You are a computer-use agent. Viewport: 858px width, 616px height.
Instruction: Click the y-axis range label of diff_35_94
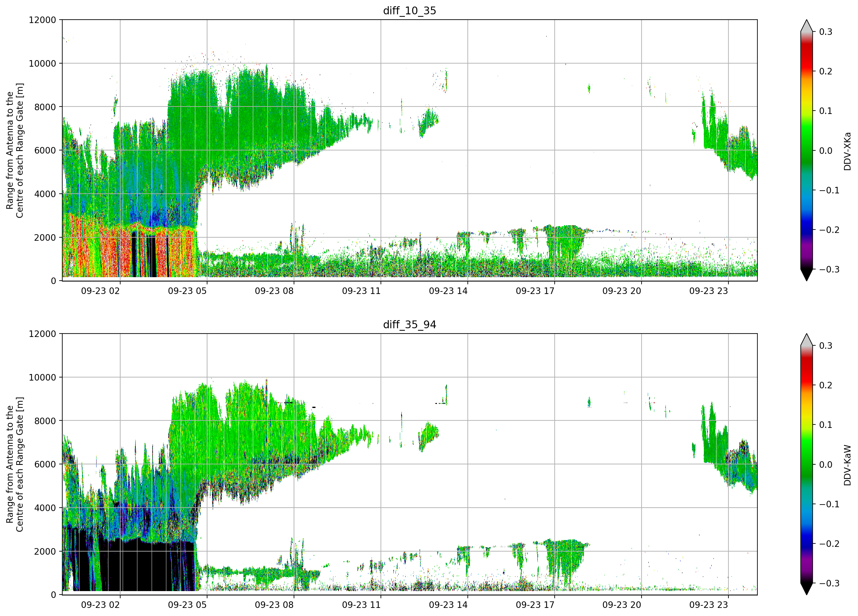pyautogui.click(x=15, y=464)
